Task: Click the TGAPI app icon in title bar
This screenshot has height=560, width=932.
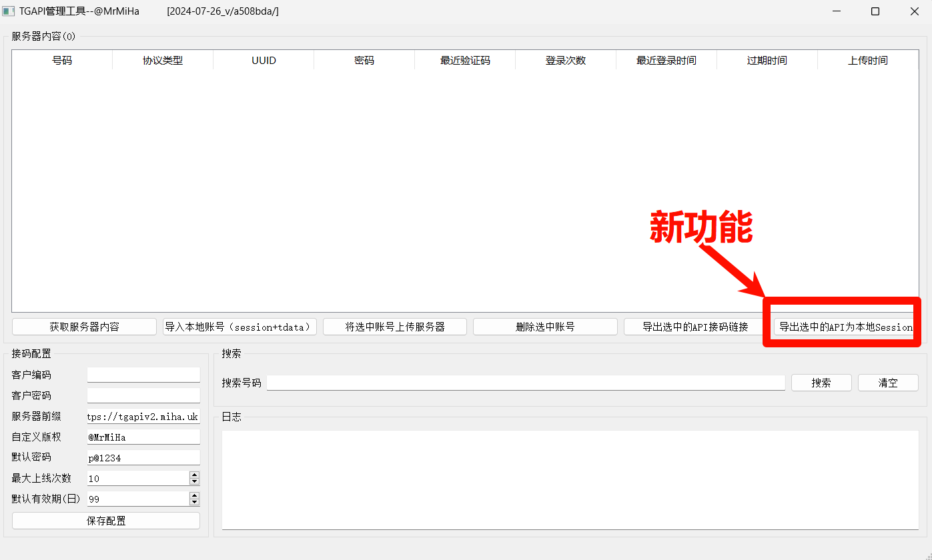Action: click(10, 11)
